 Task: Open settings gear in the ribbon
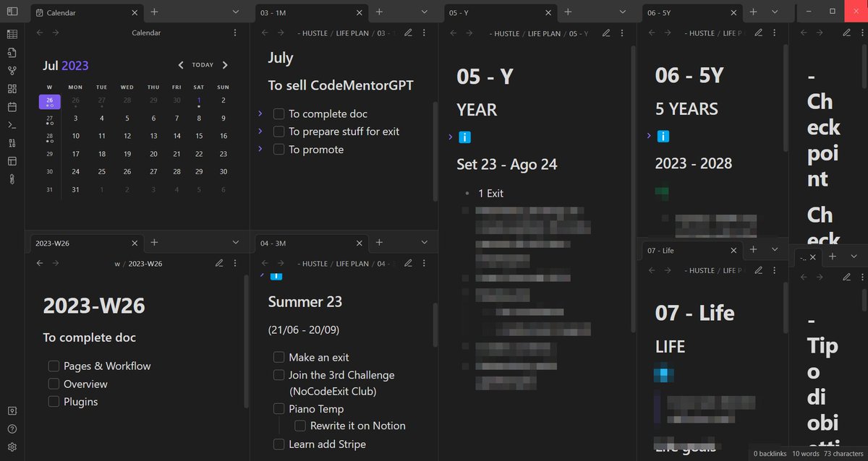tap(12, 447)
